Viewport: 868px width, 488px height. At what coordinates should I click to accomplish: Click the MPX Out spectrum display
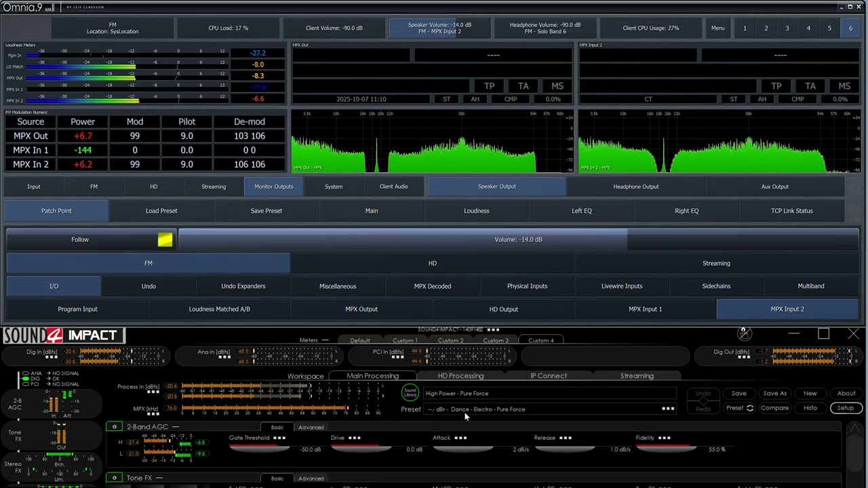433,141
